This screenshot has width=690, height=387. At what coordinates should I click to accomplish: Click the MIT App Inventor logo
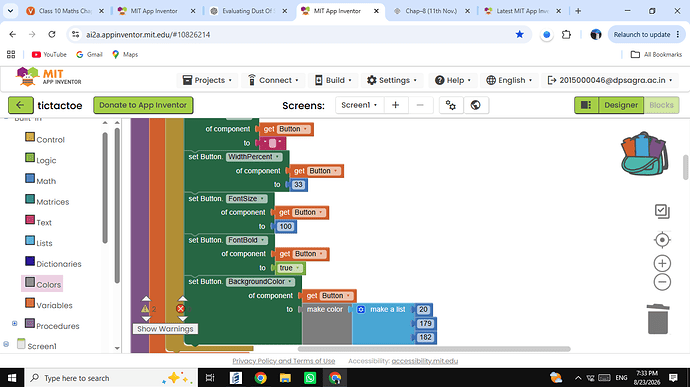(48, 77)
